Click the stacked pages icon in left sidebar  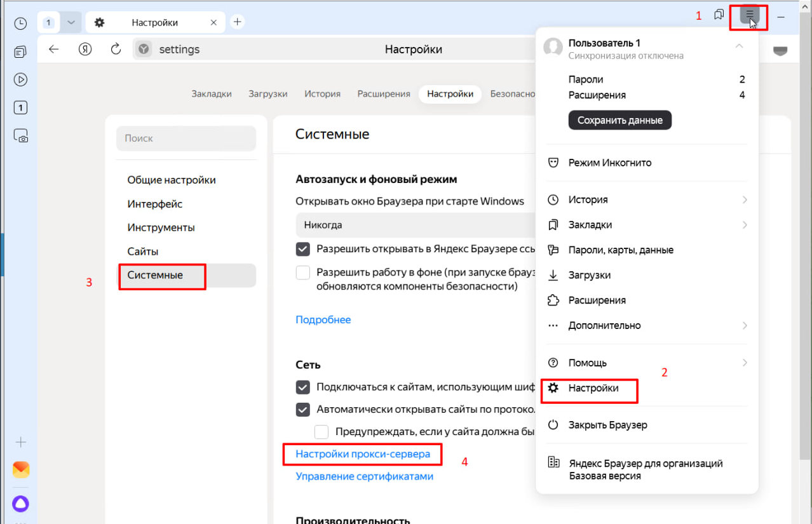20,51
